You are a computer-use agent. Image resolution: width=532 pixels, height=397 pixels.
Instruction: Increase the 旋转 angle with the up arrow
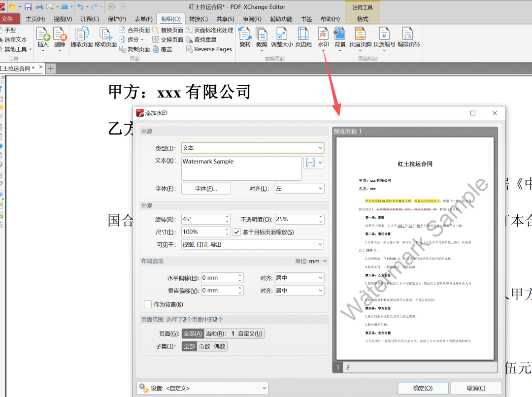[227, 217]
